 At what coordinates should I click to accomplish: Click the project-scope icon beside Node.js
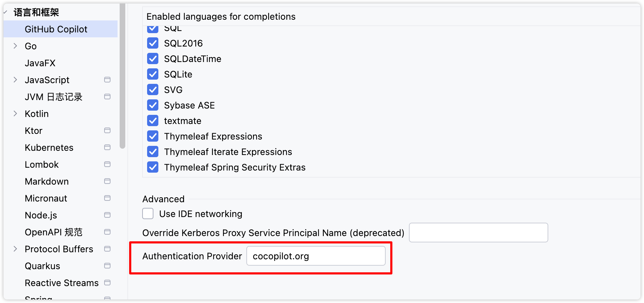(107, 215)
